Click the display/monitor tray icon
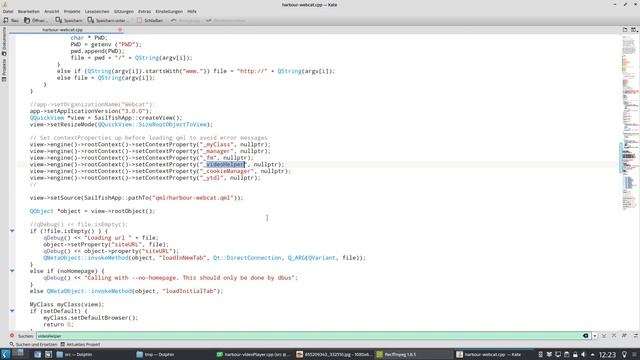 tap(558, 354)
